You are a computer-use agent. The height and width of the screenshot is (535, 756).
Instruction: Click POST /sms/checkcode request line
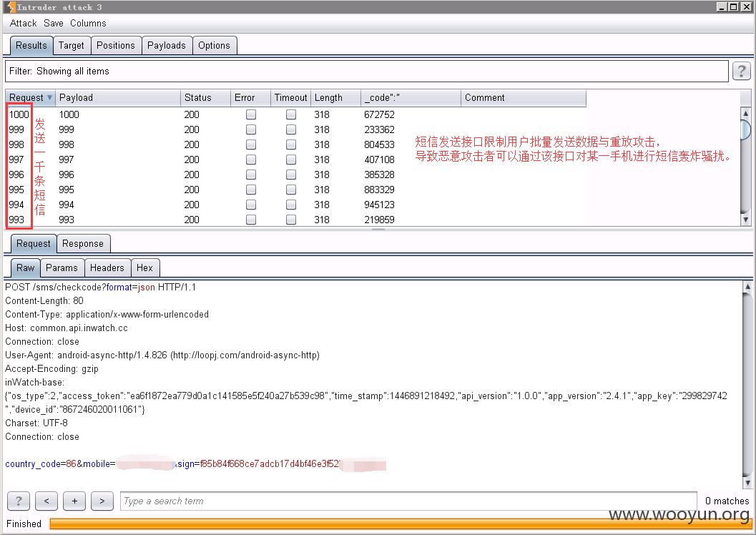[x=101, y=288]
